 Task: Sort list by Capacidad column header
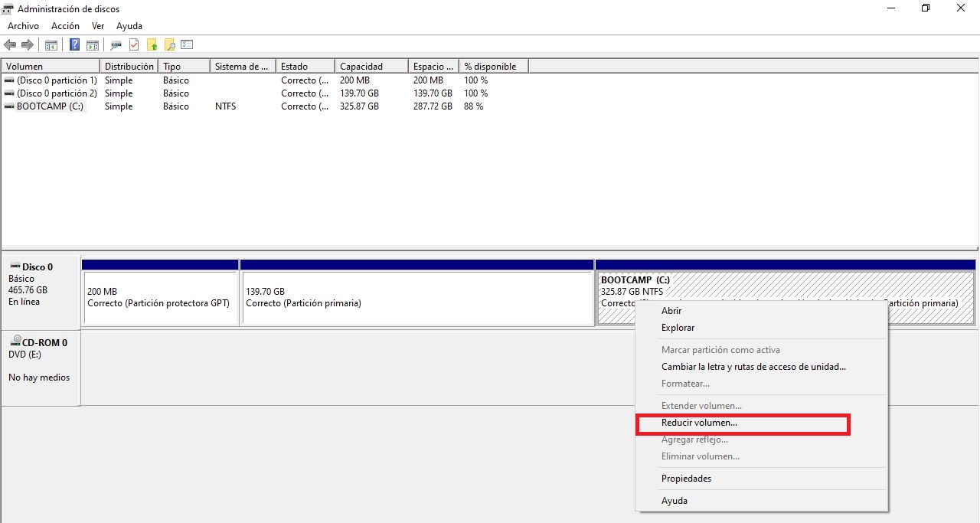(361, 67)
